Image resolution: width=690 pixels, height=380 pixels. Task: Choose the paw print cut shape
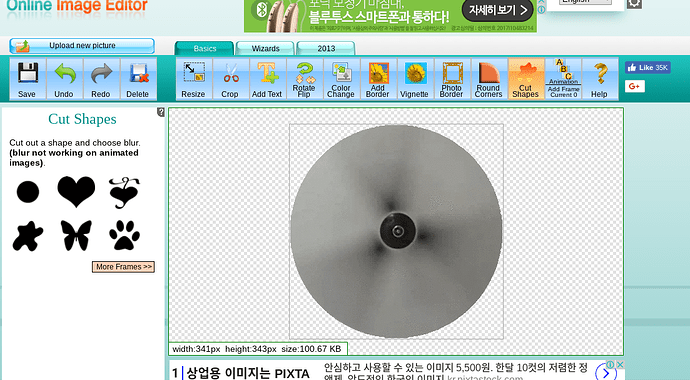point(125,235)
